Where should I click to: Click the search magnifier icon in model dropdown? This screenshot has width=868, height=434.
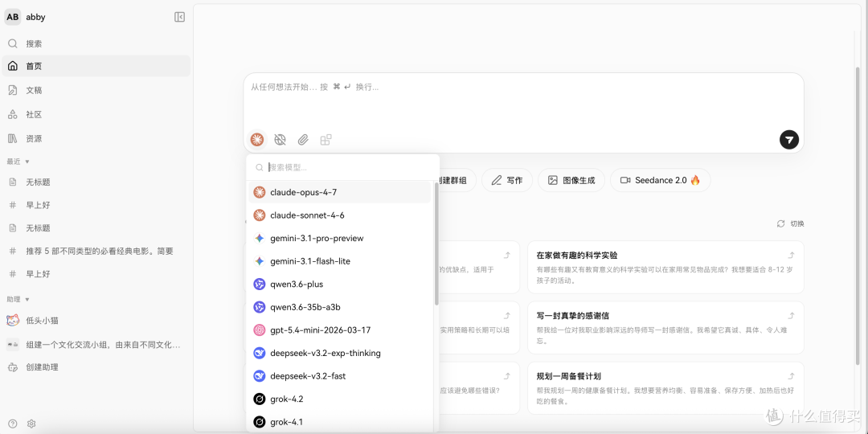pyautogui.click(x=259, y=167)
